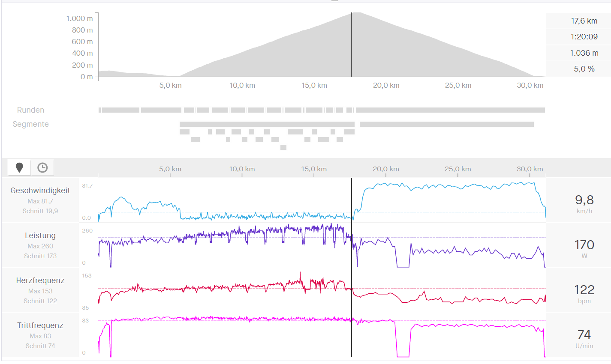The height and width of the screenshot is (364, 611).
Task: Select the long descent segment bar on right
Action: [446, 124]
